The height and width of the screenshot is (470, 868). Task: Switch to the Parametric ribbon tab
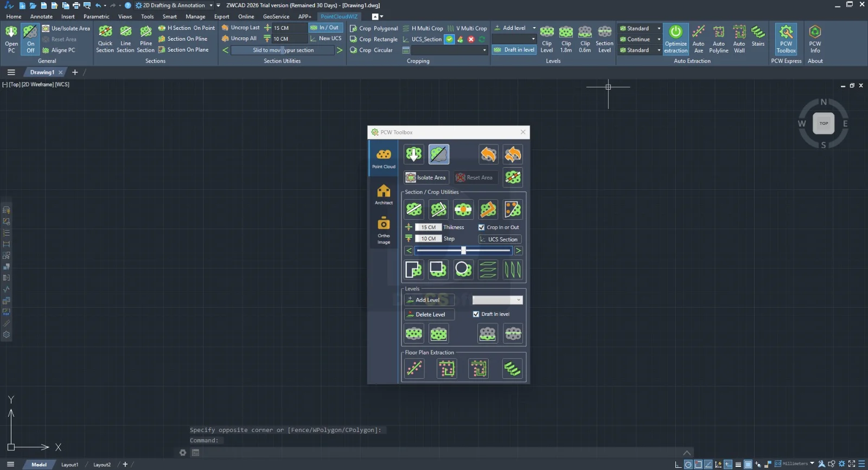(97, 16)
